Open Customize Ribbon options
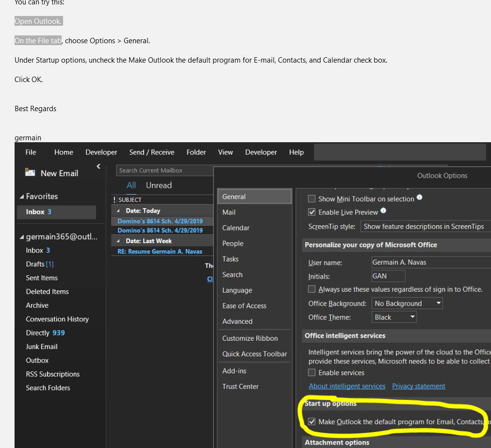Viewport: 491px width, 448px height. coord(255,338)
